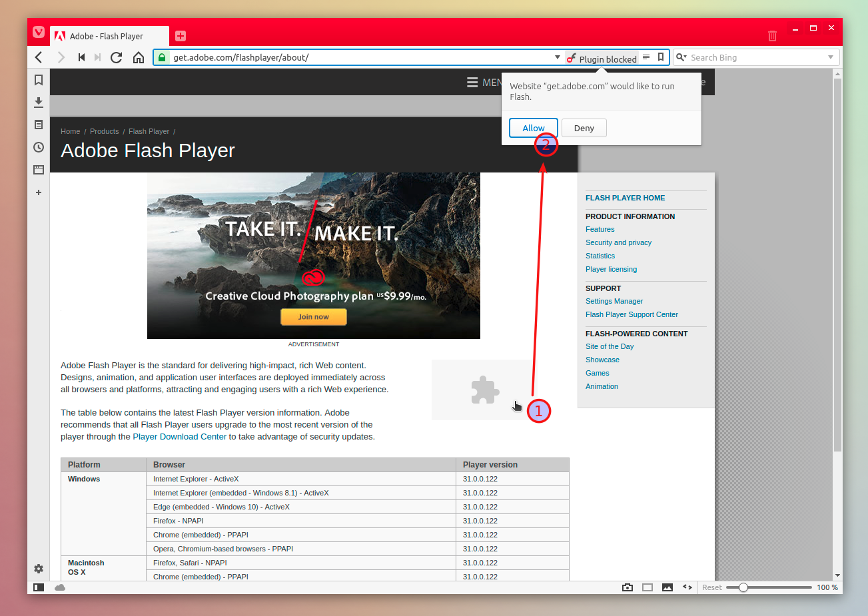Click the "Player version" column header
Viewport: 868px width, 616px height.
coord(513,465)
